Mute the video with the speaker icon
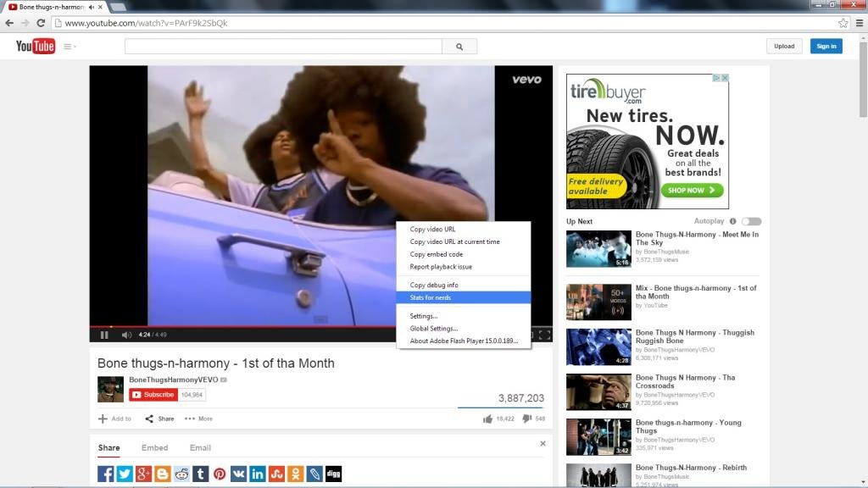Viewport: 868px width, 488px height. pyautogui.click(x=126, y=335)
